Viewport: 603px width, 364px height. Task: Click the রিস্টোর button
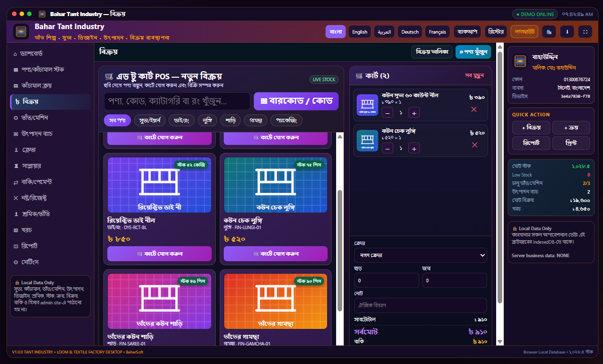pos(496,32)
